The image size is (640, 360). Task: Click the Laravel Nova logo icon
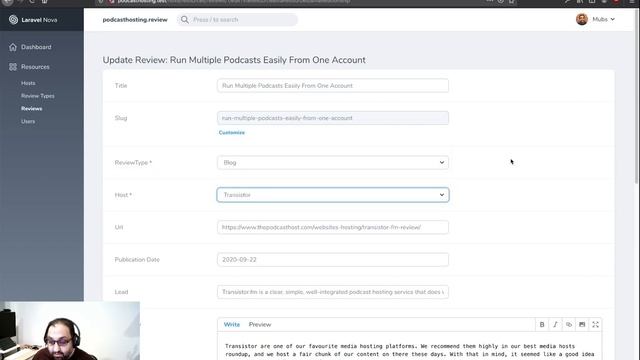pyautogui.click(x=13, y=20)
